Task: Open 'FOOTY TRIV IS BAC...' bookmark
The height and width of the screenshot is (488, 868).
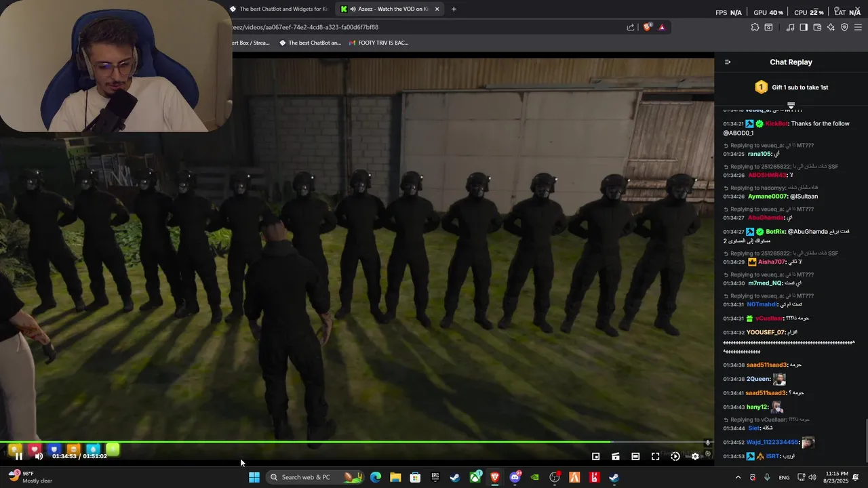Action: coord(378,43)
